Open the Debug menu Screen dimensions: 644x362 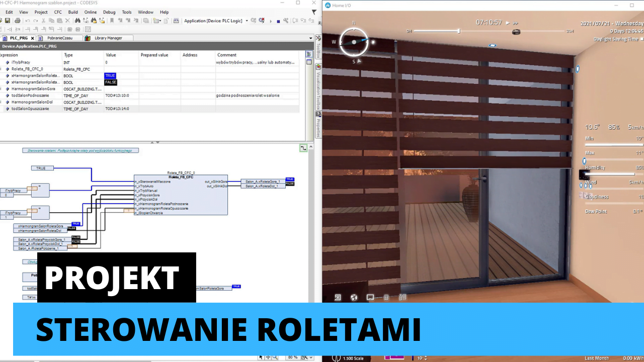point(109,12)
